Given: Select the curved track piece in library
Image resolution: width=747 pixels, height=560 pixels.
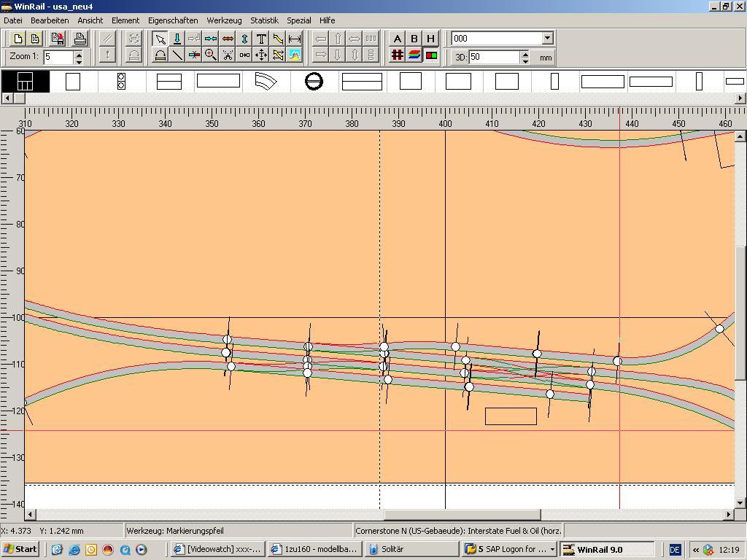Looking at the screenshot, I should [x=266, y=81].
